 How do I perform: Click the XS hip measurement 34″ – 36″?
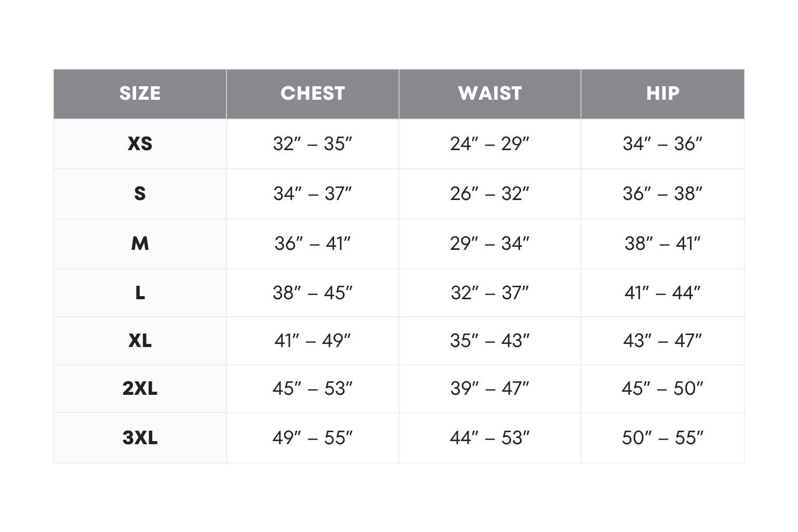[662, 144]
